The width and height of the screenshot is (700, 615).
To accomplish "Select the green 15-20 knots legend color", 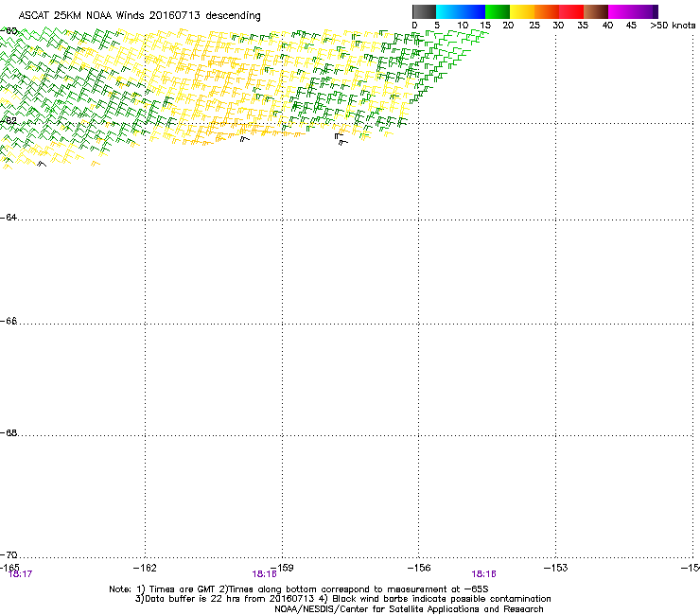I will click(498, 11).
